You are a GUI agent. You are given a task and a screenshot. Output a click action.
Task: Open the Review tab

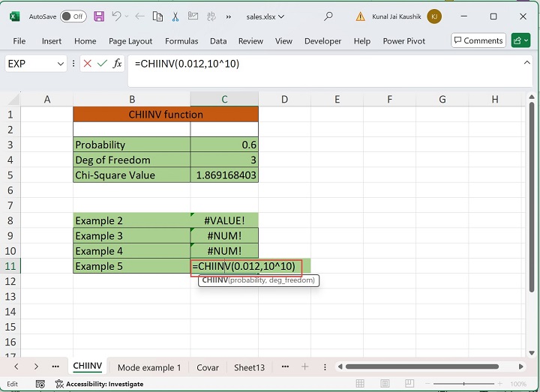250,41
